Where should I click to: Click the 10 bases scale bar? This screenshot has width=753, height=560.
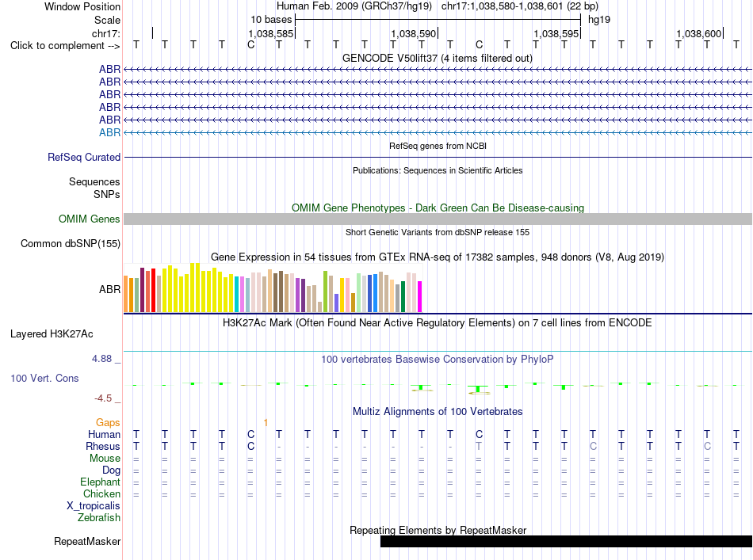438,20
